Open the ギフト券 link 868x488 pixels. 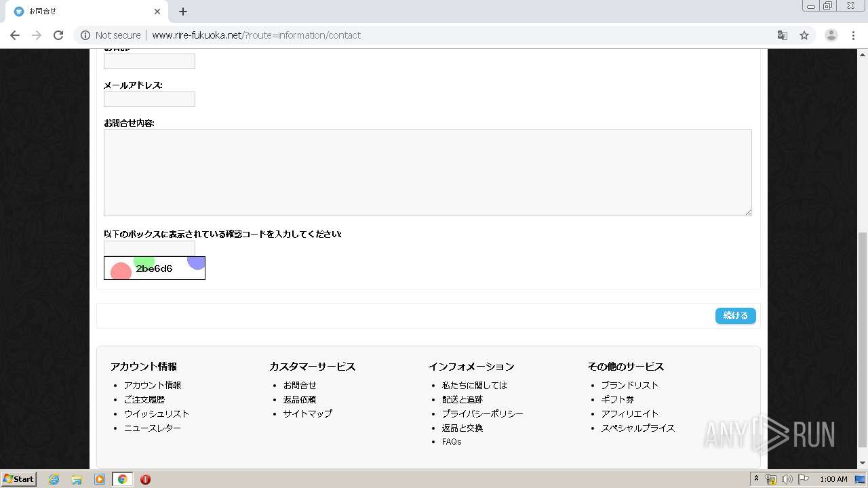(617, 399)
